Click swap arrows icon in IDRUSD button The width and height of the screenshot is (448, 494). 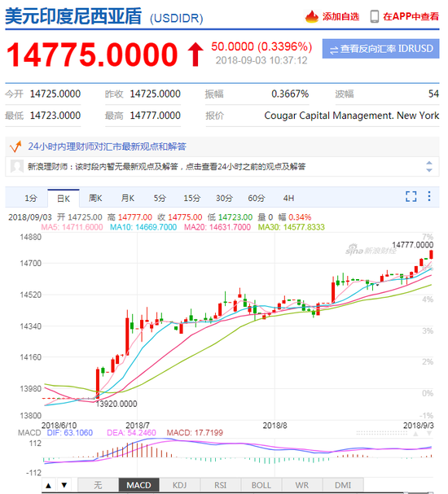point(334,50)
